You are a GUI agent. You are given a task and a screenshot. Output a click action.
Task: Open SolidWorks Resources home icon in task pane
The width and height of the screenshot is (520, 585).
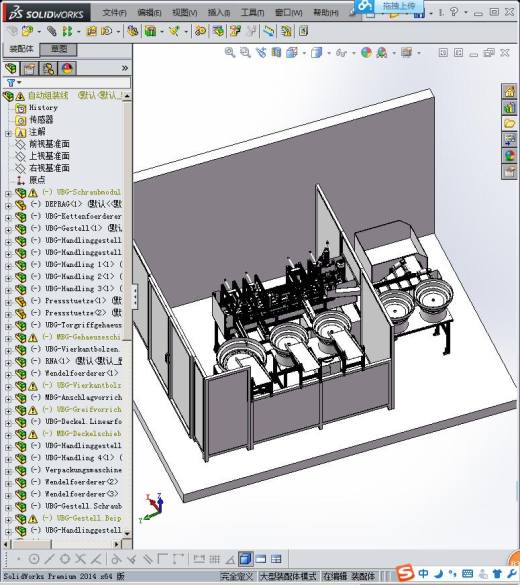coord(510,91)
